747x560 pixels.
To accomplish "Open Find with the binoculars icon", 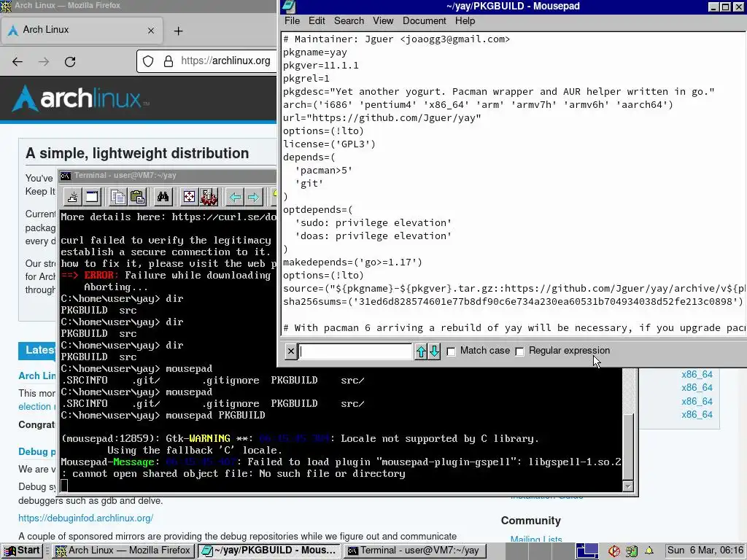I will point(163,197).
